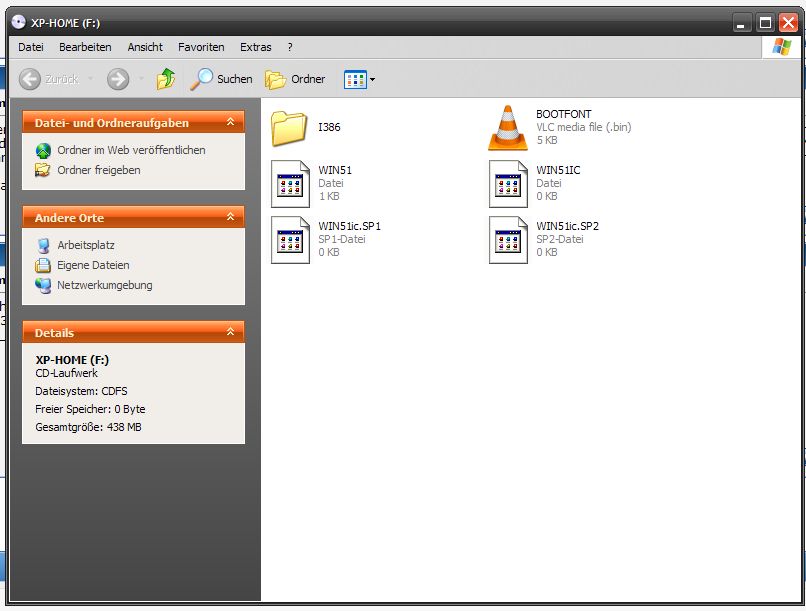
Task: Click the CD drive icon in title bar
Action: pyautogui.click(x=19, y=22)
